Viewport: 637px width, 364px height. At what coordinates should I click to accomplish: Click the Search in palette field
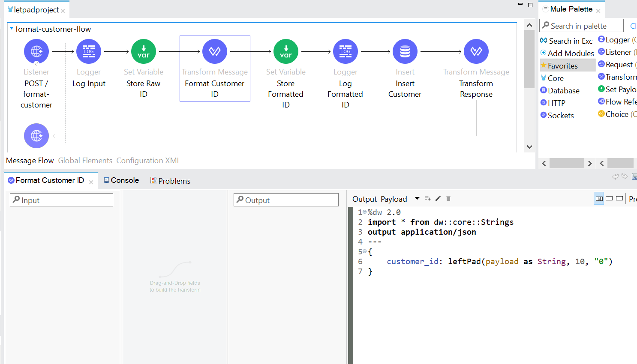pyautogui.click(x=581, y=26)
